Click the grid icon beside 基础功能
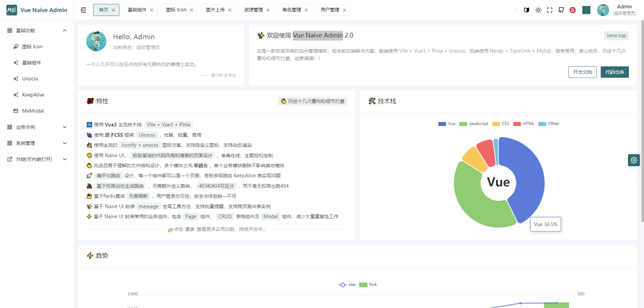The image size is (644, 308). pyautogui.click(x=10, y=30)
